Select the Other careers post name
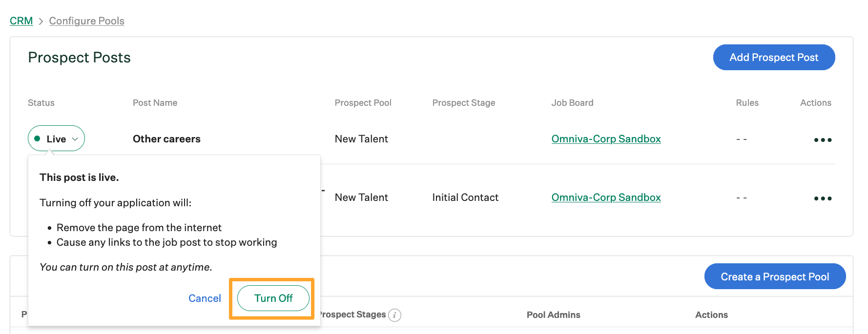The width and height of the screenshot is (868, 334). point(166,139)
